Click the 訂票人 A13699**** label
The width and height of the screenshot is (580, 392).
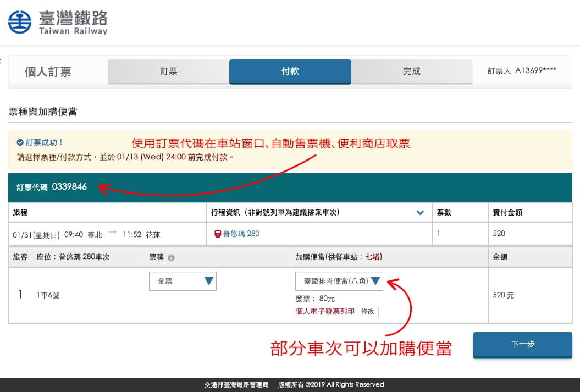[x=522, y=70]
